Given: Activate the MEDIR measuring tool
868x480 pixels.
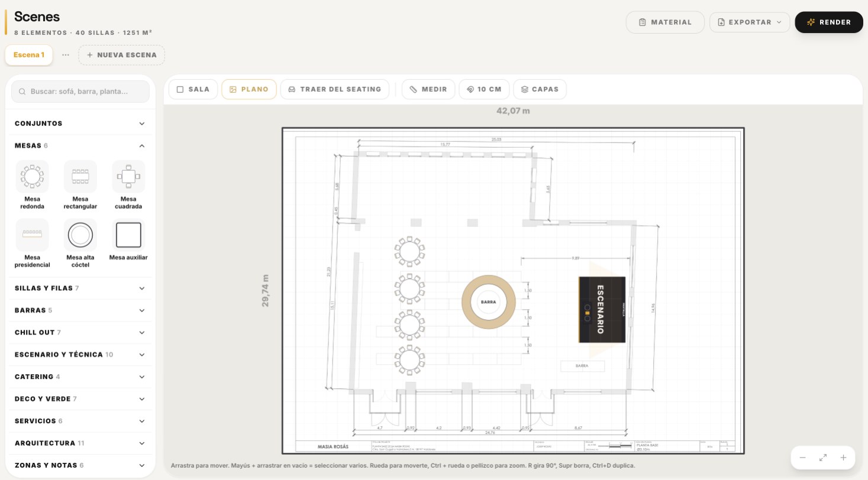Looking at the screenshot, I should click(x=428, y=89).
